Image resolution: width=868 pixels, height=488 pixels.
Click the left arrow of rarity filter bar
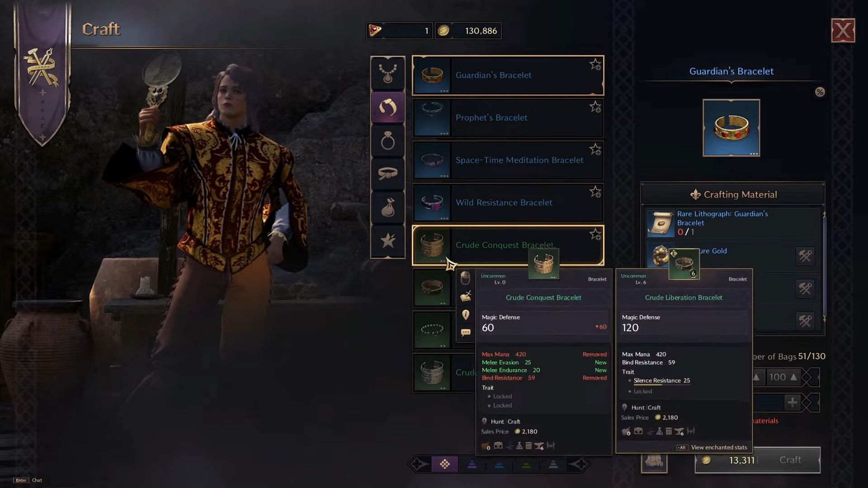[419, 464]
